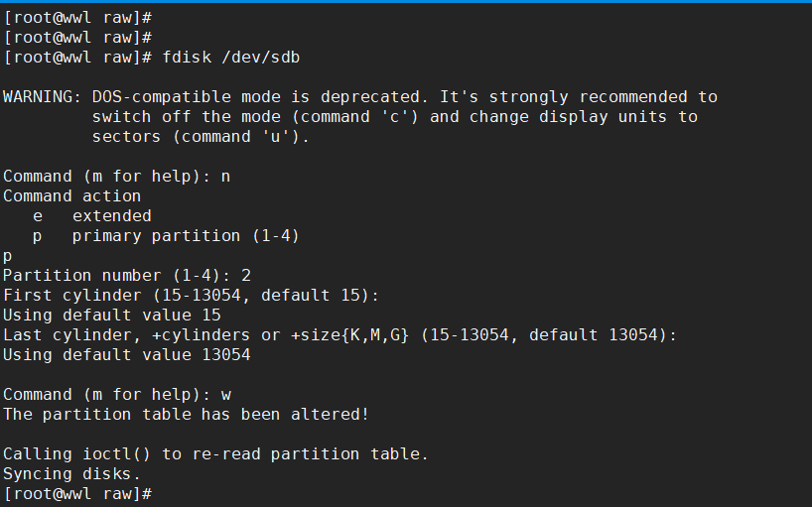812x507 pixels.
Task: Click the "First cylinder (15-13054, default 15)" line
Action: click(x=191, y=296)
